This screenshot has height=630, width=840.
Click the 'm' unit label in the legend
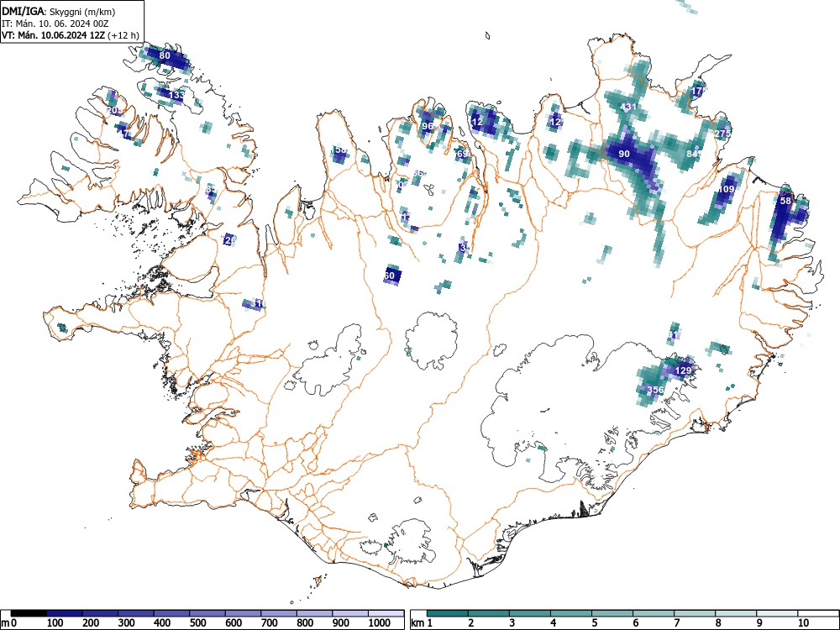(5, 623)
